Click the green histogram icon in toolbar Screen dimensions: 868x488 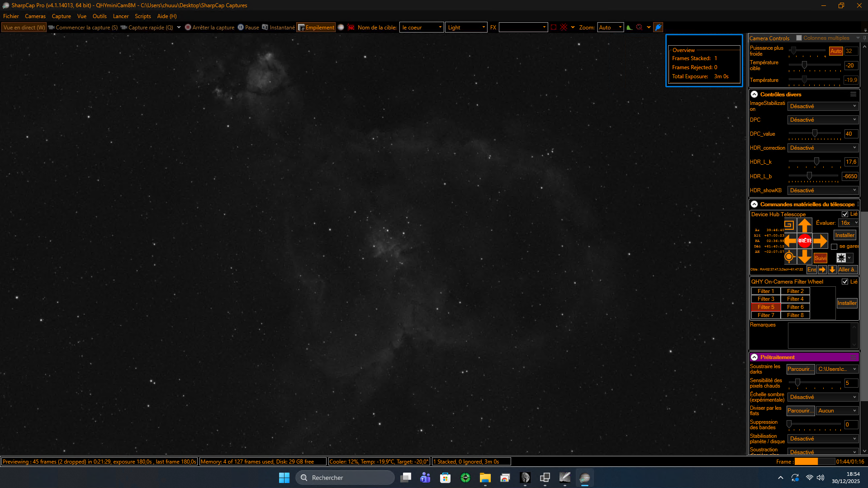pyautogui.click(x=629, y=28)
